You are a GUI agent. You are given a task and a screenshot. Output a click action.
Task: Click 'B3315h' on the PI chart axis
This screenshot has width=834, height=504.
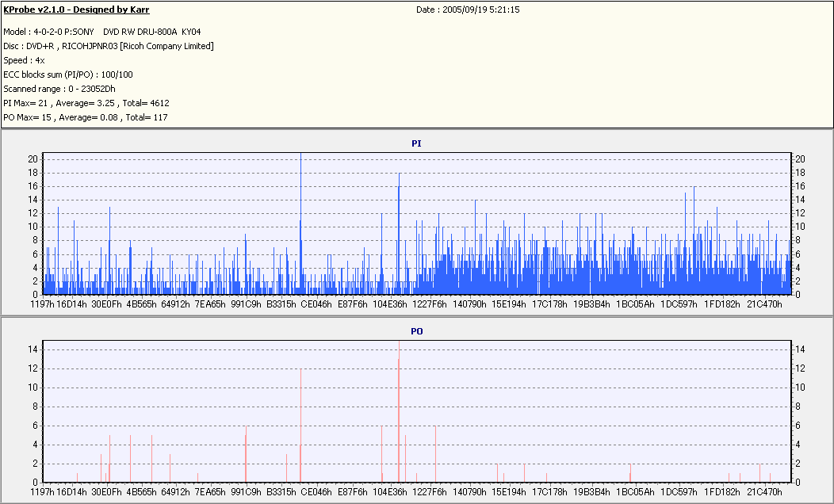click(281, 304)
